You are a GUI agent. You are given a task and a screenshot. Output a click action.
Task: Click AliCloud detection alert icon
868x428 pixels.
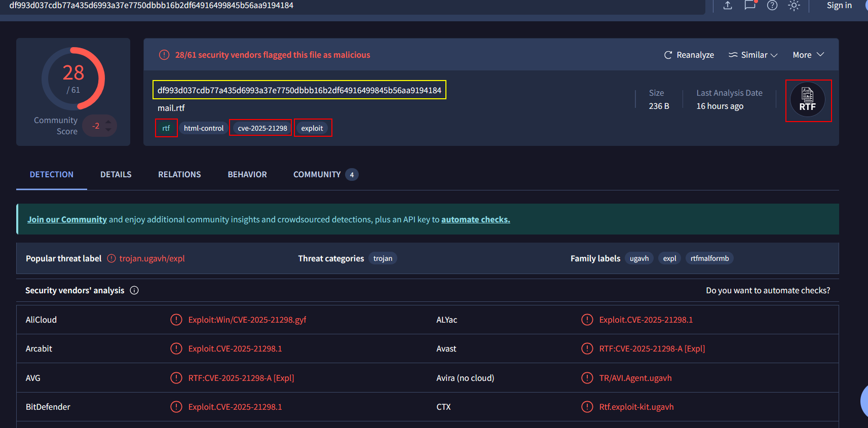point(176,320)
